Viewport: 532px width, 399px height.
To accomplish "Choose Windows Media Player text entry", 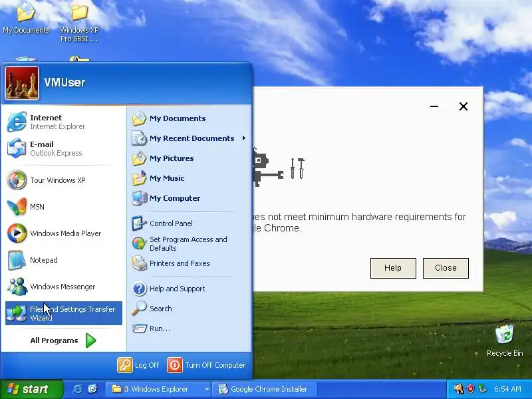I will pyautogui.click(x=65, y=233).
